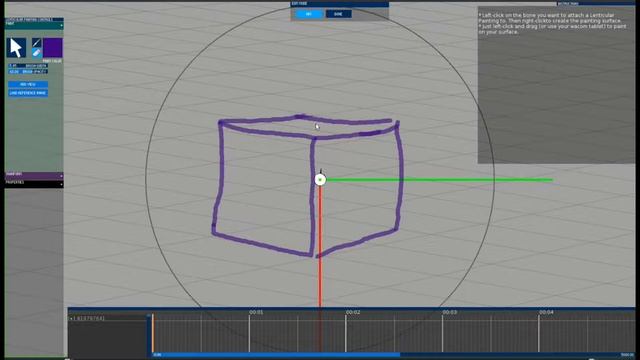This screenshot has height=360, width=640.
Task: Click the blue timeline range scrollbar
Action: click(x=276, y=355)
